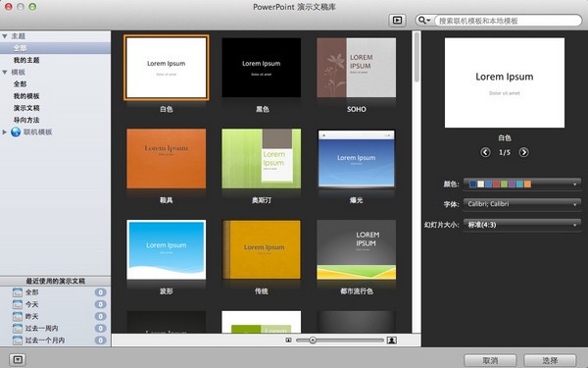The image size is (588, 368).
Task: Open the 幻灯片大小 标准(4:3) dropdown
Action: pyautogui.click(x=522, y=225)
